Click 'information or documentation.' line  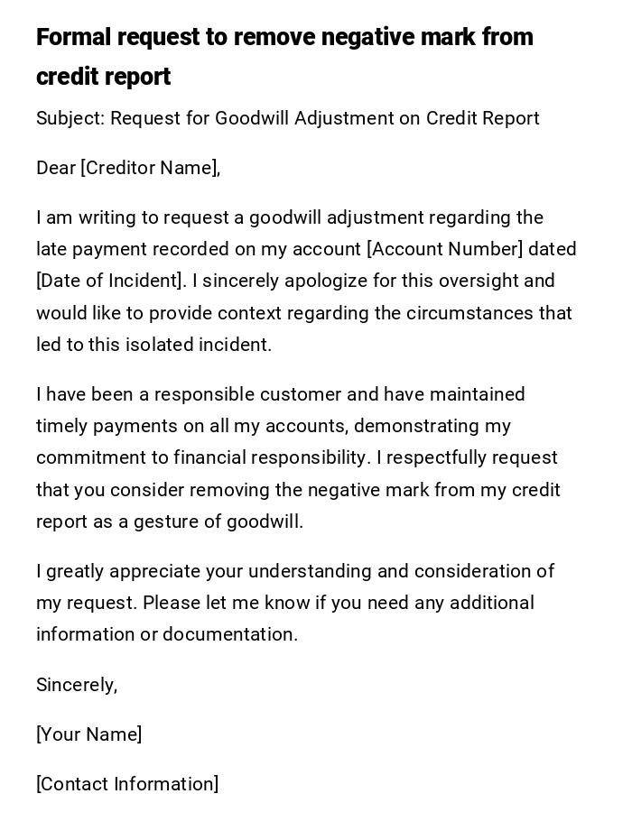tap(167, 634)
